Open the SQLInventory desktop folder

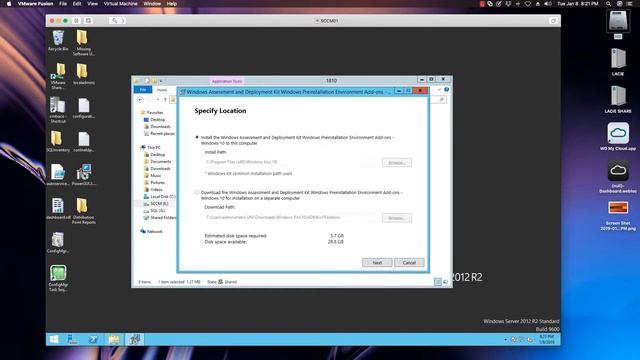(x=58, y=142)
